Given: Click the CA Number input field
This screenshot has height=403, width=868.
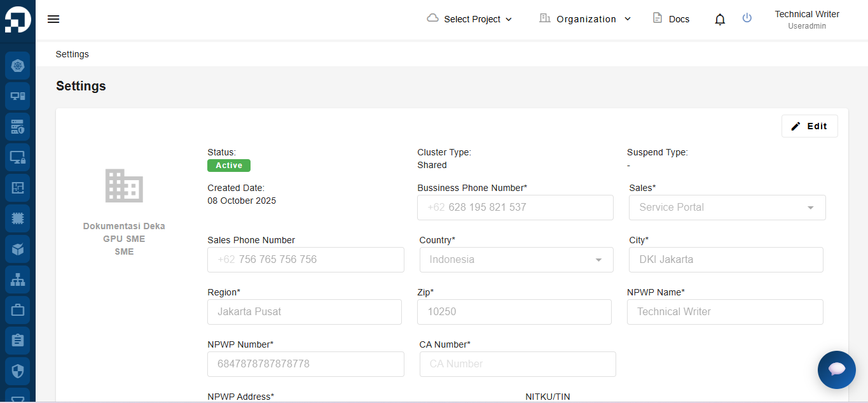Looking at the screenshot, I should click(517, 364).
